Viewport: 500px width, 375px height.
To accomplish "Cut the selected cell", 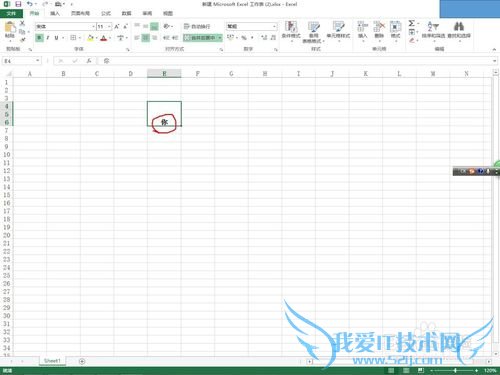I will [x=22, y=23].
